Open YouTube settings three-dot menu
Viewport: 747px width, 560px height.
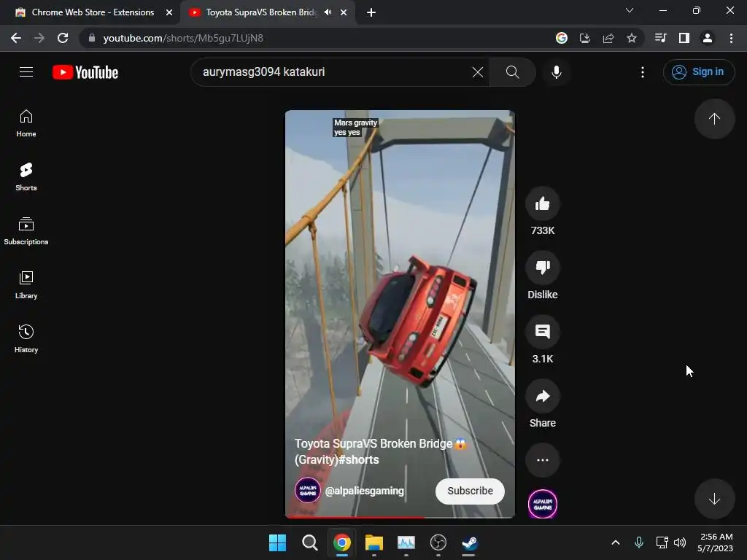pos(642,72)
